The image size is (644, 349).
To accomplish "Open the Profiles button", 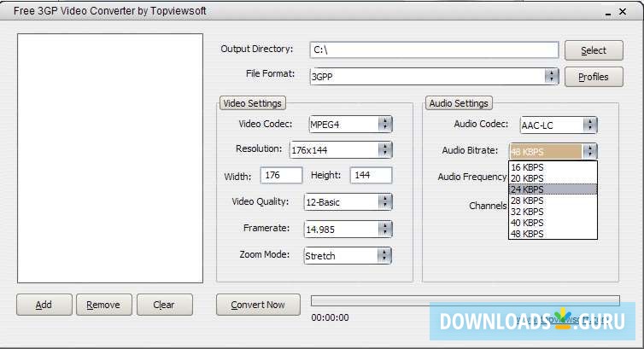I will pyautogui.click(x=594, y=77).
